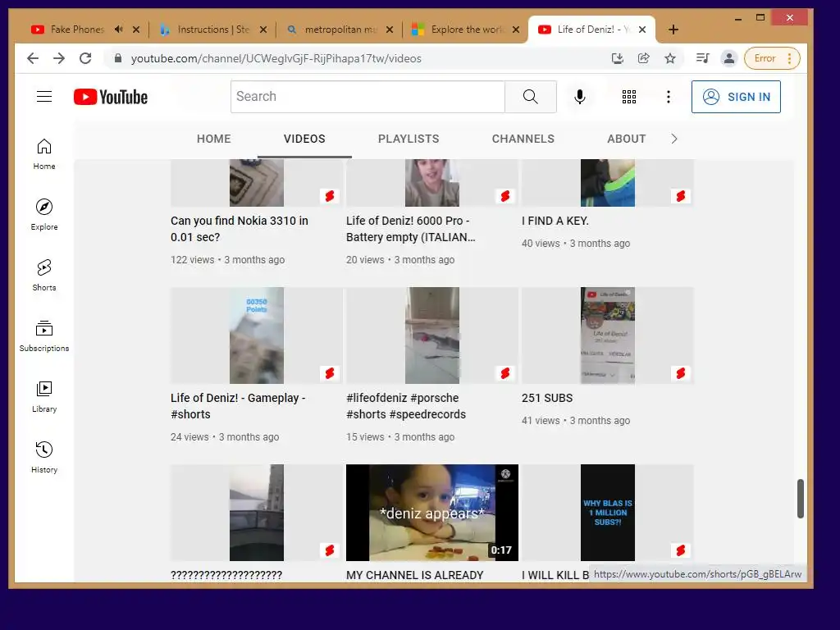Open 'MY CHANNEL IS ALREADY' video title
The width and height of the screenshot is (840, 630).
point(414,575)
